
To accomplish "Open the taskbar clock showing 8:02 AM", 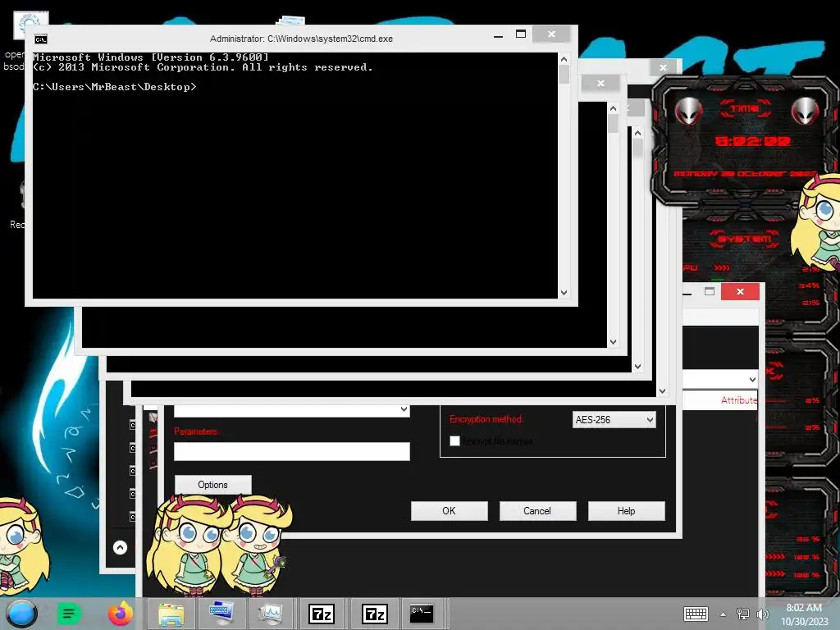I will 804,614.
